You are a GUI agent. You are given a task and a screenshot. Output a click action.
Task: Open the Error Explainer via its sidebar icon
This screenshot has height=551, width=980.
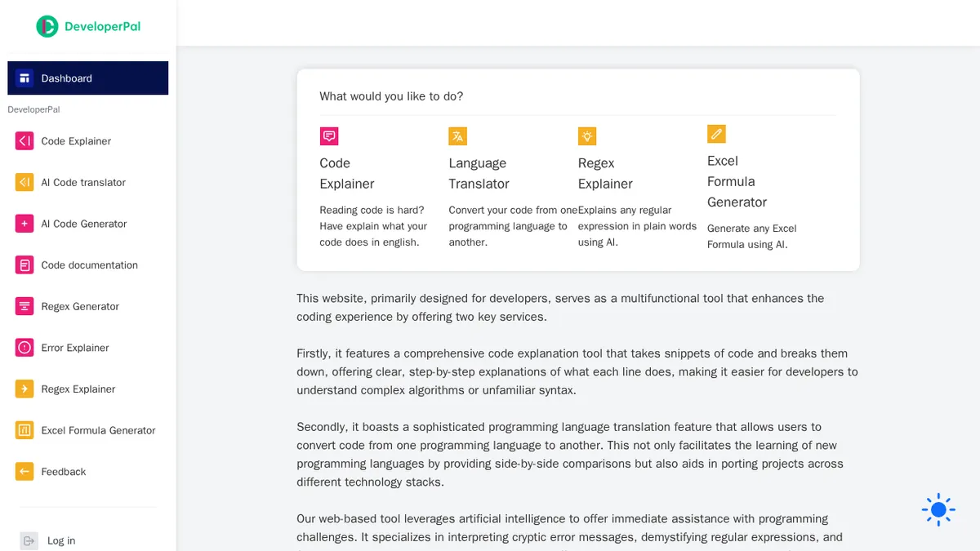pos(24,347)
